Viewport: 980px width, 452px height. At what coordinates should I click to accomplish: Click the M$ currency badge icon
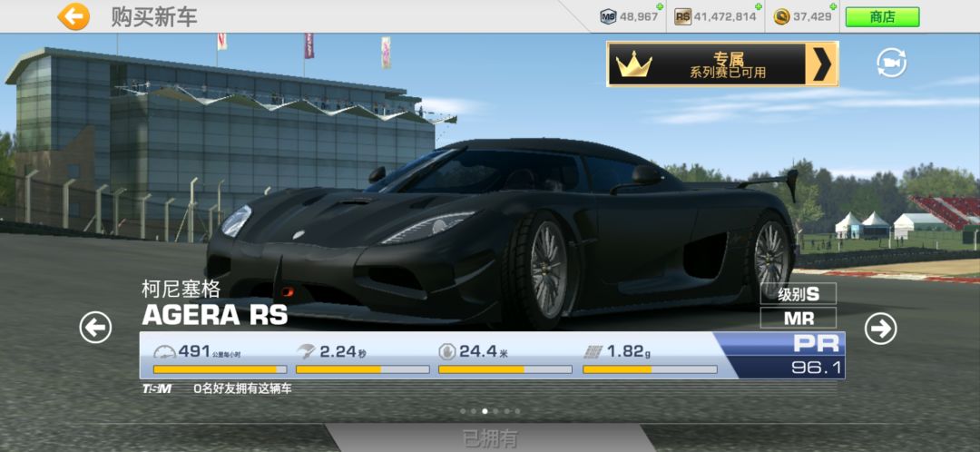608,17
